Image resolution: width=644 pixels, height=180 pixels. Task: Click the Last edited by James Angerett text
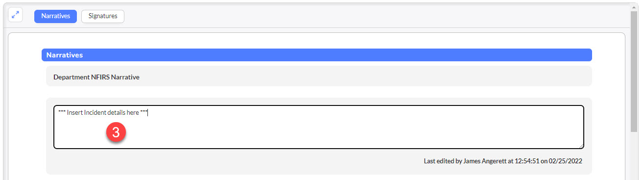pyautogui.click(x=503, y=161)
